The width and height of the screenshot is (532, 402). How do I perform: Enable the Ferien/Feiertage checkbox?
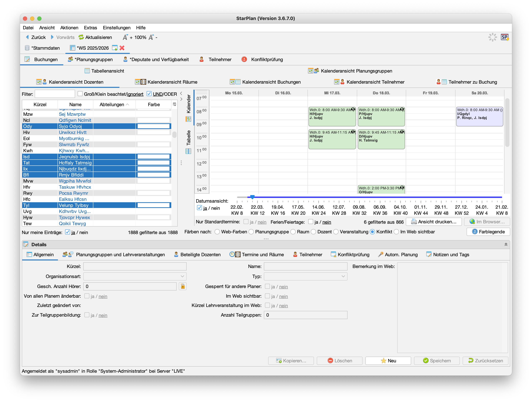point(311,222)
